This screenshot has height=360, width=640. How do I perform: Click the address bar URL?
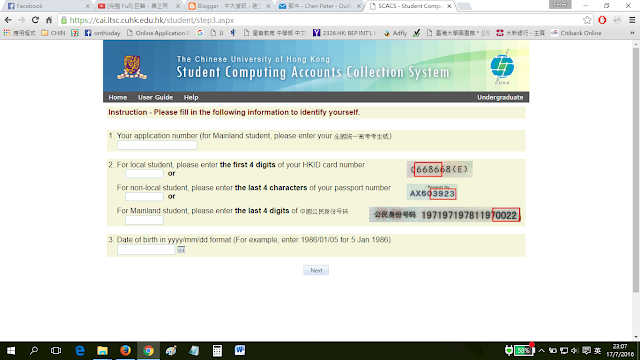pos(151,20)
